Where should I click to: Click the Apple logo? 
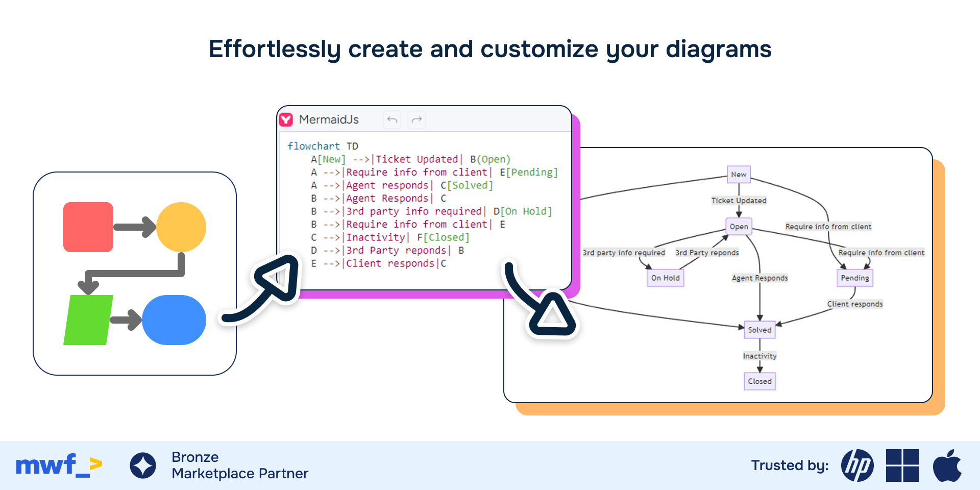pyautogui.click(x=947, y=465)
